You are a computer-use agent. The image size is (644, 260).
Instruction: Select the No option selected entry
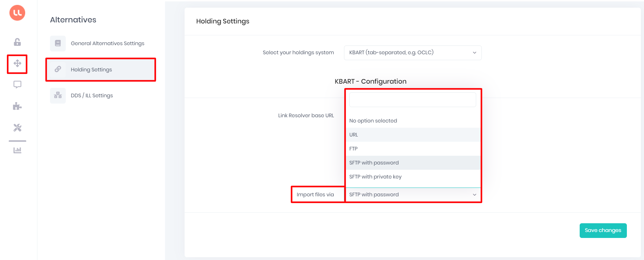coord(413,121)
